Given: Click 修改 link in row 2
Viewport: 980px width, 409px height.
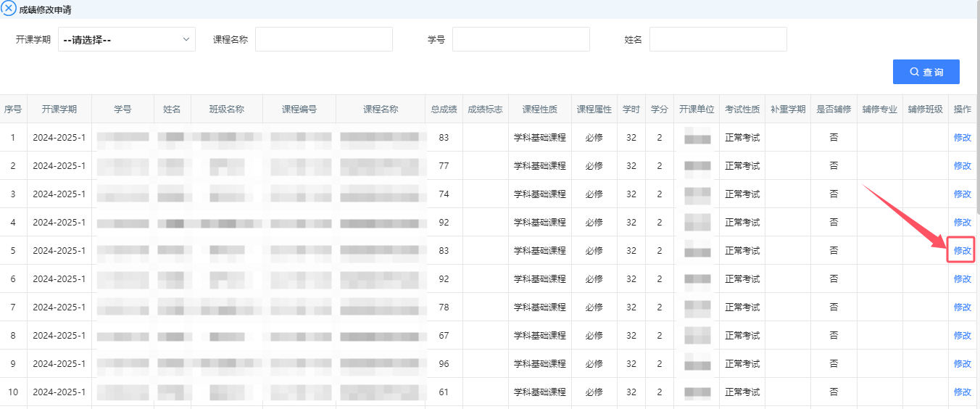Looking at the screenshot, I should [962, 166].
